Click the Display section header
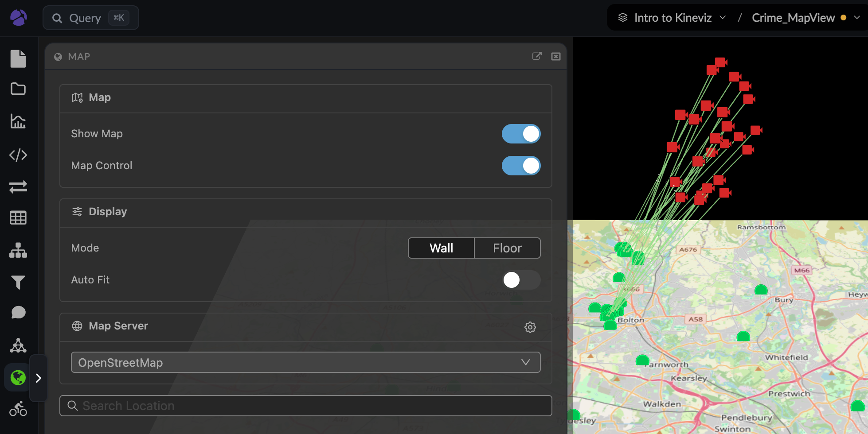Screen dimensions: 868x434 click(x=306, y=213)
